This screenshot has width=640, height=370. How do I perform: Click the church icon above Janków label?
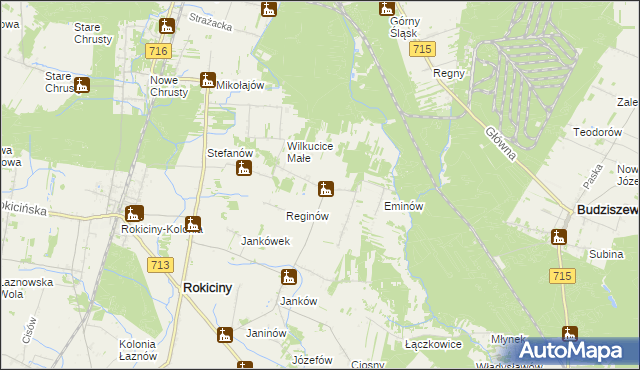(289, 277)
